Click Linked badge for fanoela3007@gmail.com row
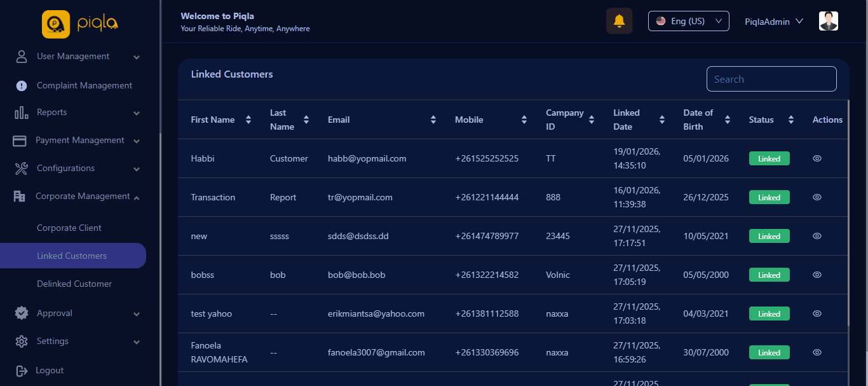The width and height of the screenshot is (868, 386). tap(769, 352)
